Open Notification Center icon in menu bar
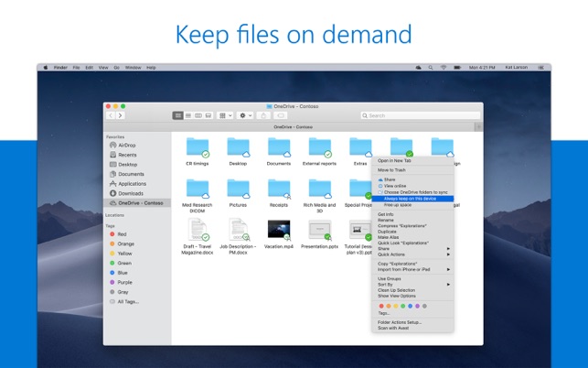588x368 pixels. [540, 68]
